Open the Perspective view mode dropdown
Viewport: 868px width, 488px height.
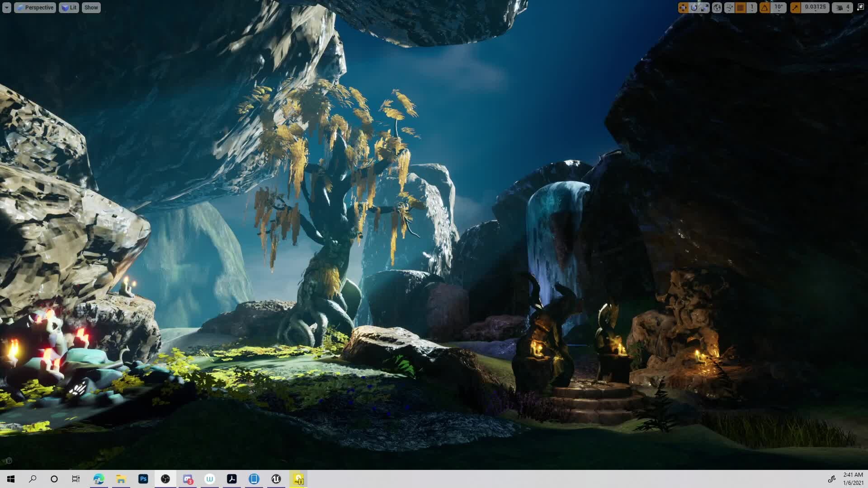coord(35,8)
